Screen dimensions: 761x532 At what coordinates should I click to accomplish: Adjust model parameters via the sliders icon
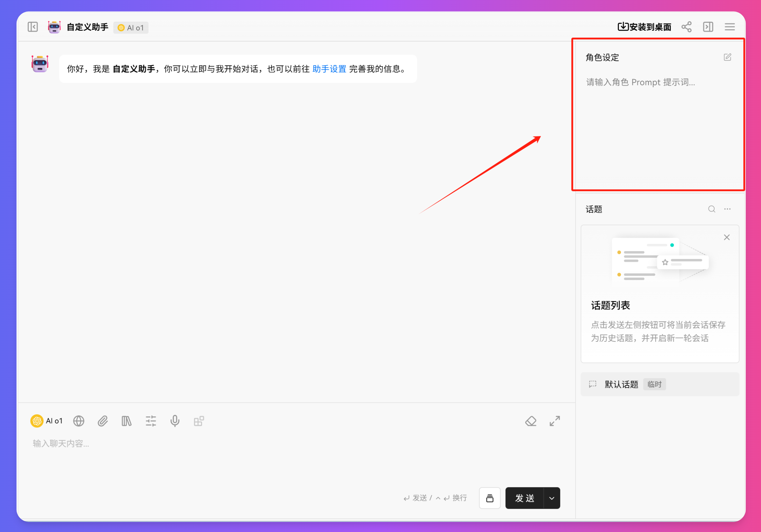[x=151, y=421]
